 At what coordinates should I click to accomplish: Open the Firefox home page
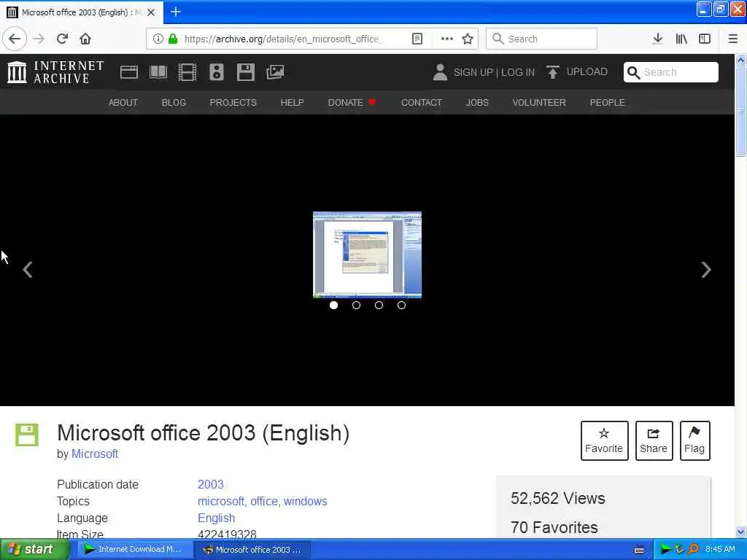pyautogui.click(x=85, y=39)
